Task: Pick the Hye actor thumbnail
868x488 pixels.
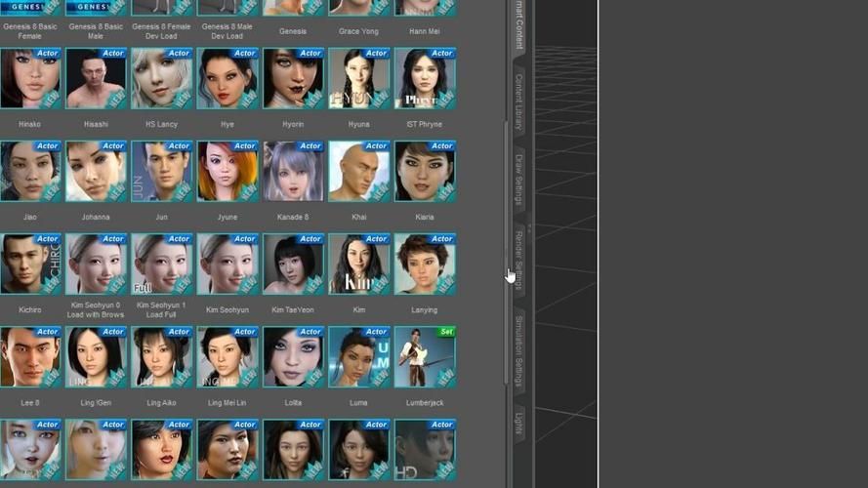Action: point(227,78)
